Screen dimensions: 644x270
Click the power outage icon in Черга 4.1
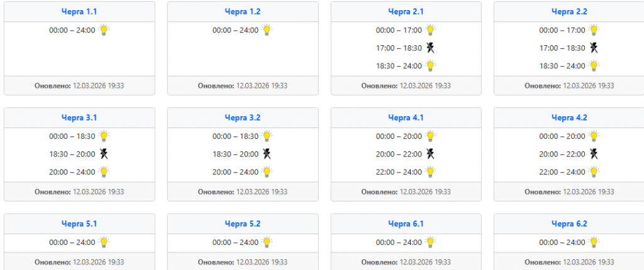tap(430, 154)
